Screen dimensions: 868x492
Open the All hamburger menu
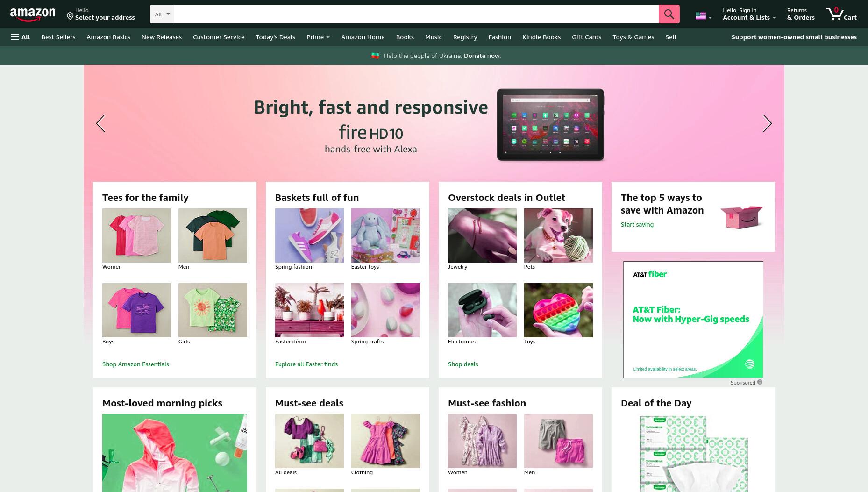coord(21,37)
